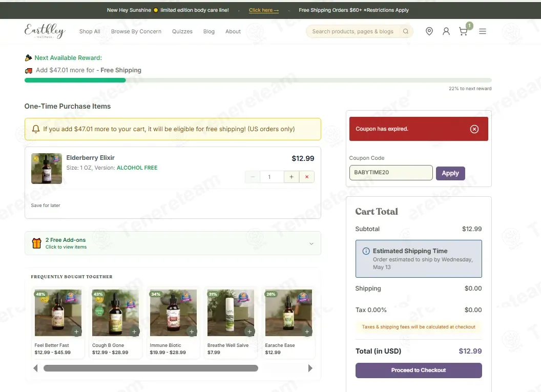Open the user account icon

pyautogui.click(x=446, y=31)
